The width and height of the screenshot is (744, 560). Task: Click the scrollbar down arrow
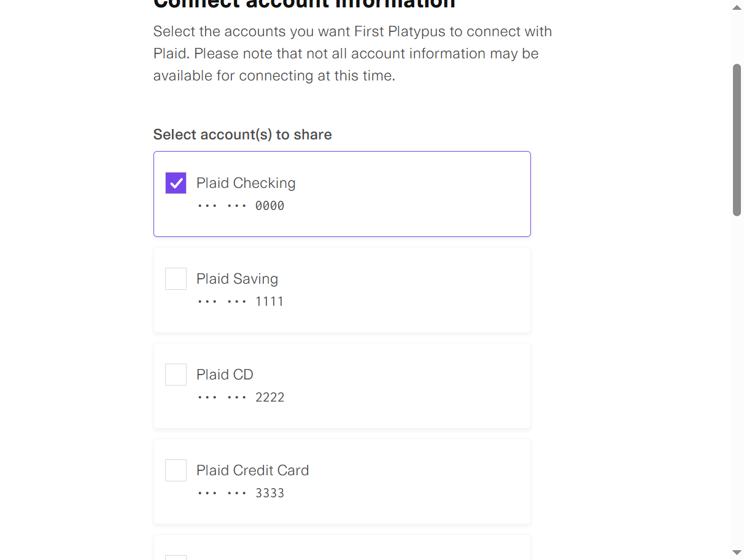coord(737,553)
